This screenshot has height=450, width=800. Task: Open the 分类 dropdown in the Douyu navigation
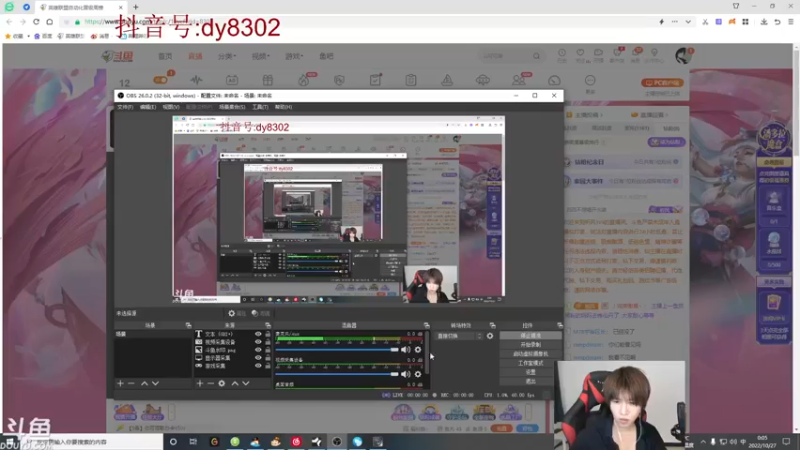pyautogui.click(x=227, y=56)
